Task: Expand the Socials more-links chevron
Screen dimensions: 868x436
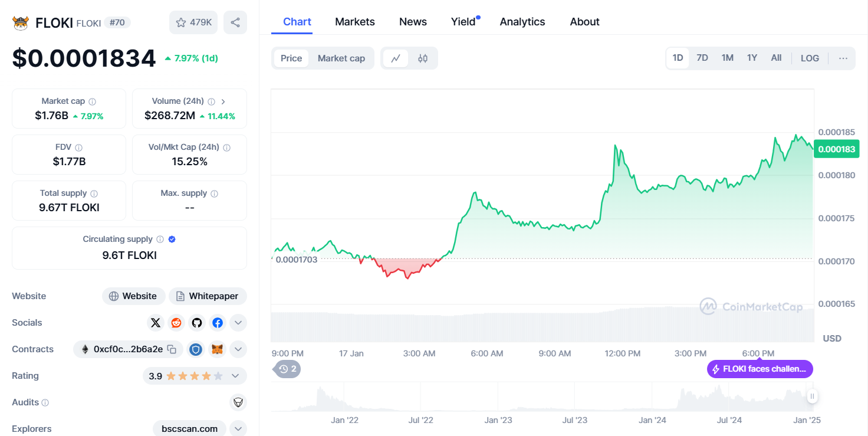Action: (x=238, y=323)
